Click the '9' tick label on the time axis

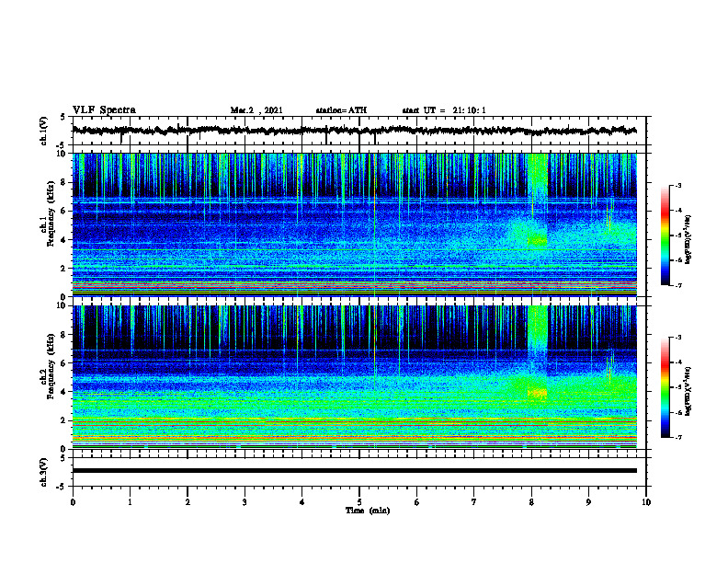[588, 502]
